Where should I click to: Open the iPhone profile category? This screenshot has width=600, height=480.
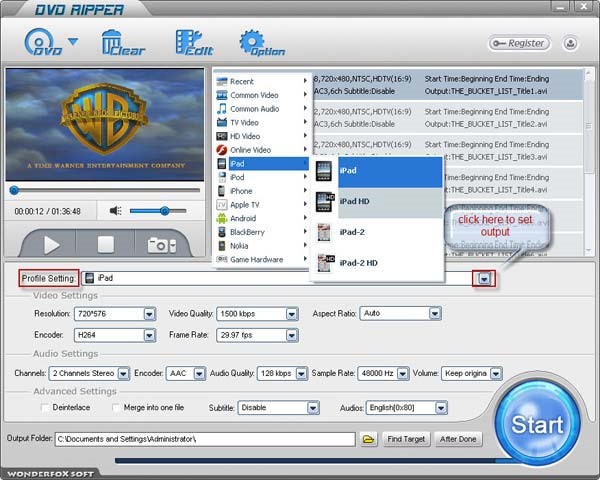[262, 191]
